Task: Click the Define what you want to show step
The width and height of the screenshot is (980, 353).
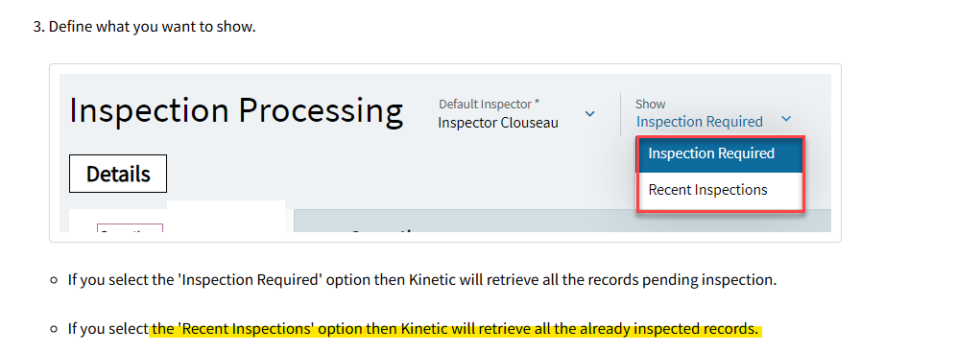Action: (144, 28)
